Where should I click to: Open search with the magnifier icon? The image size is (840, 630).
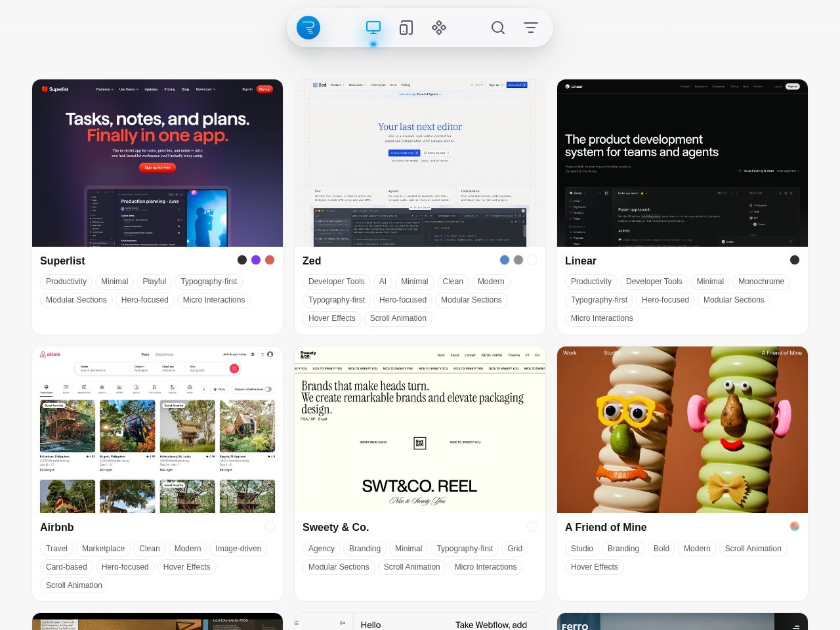tap(498, 28)
